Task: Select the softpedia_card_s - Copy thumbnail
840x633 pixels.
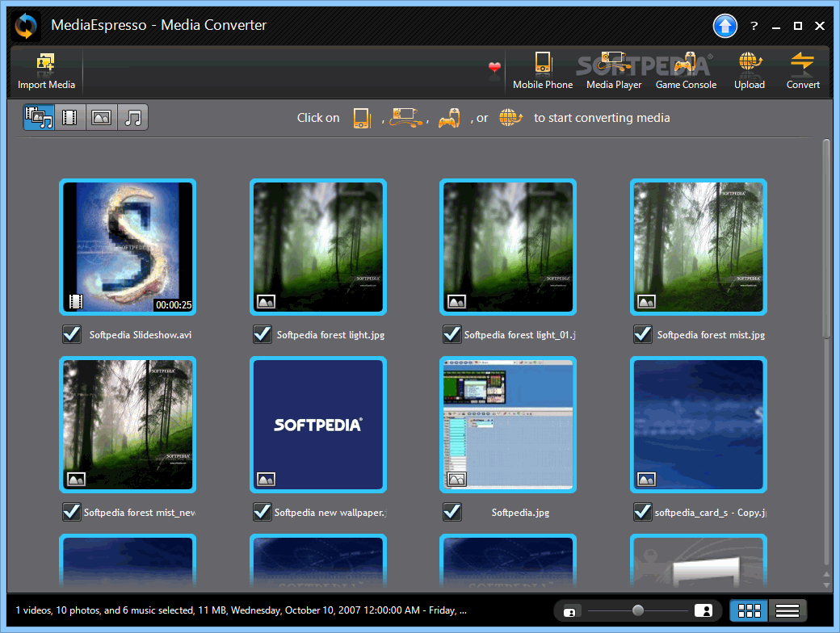Action: click(x=699, y=425)
